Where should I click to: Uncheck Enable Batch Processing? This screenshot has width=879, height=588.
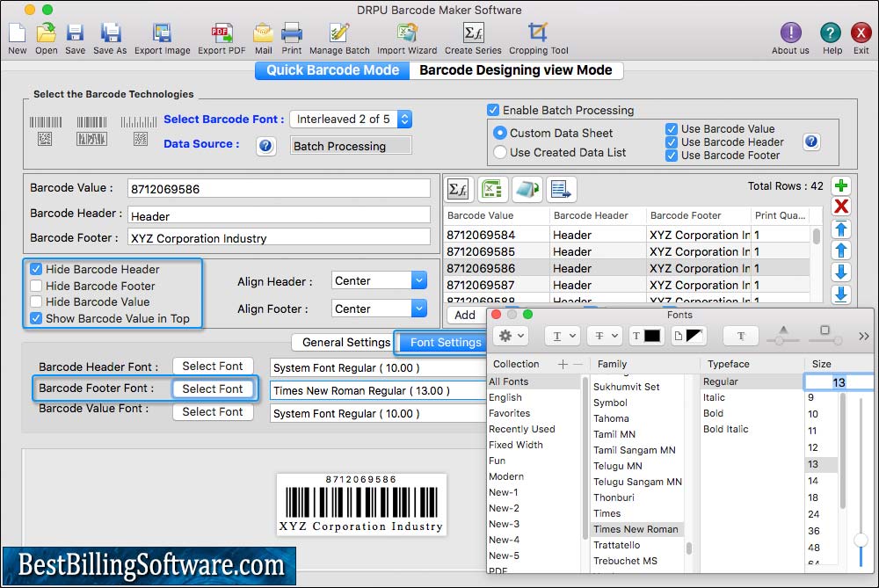[493, 110]
